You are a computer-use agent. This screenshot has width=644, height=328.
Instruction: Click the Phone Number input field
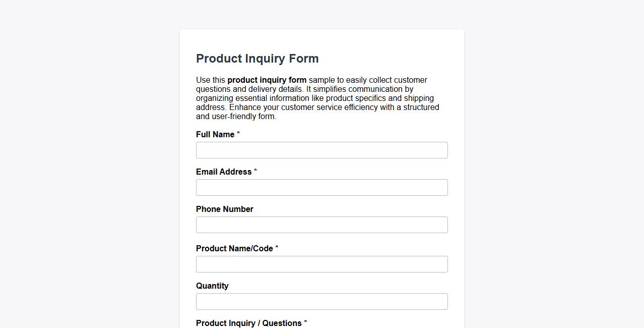321,225
